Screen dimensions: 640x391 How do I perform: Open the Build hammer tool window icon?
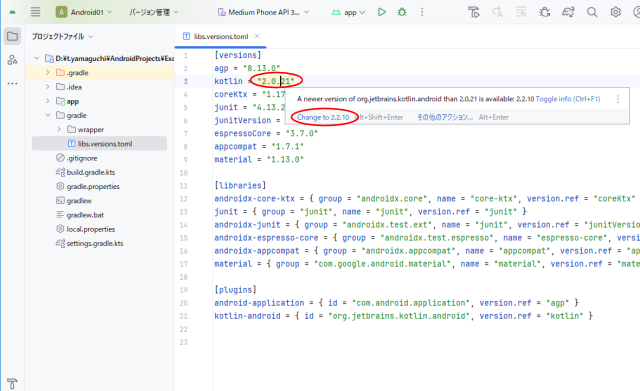(12, 383)
